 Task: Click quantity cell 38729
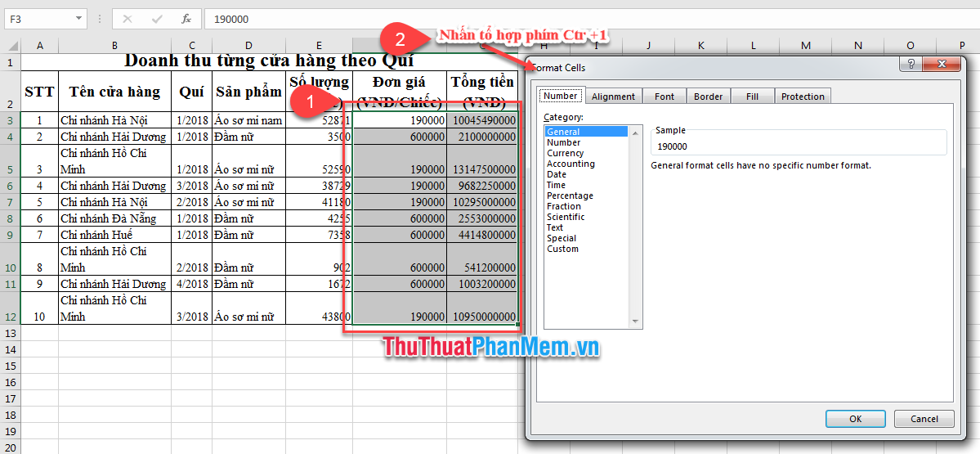320,186
